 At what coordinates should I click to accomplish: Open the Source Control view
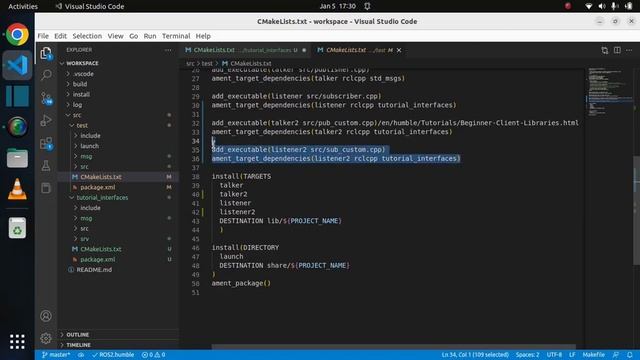pos(46,98)
